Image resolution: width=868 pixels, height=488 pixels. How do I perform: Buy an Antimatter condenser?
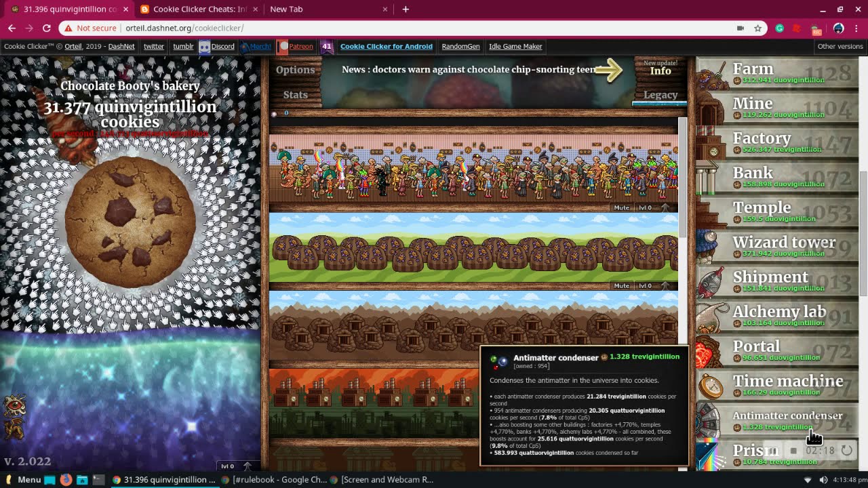coord(777,420)
